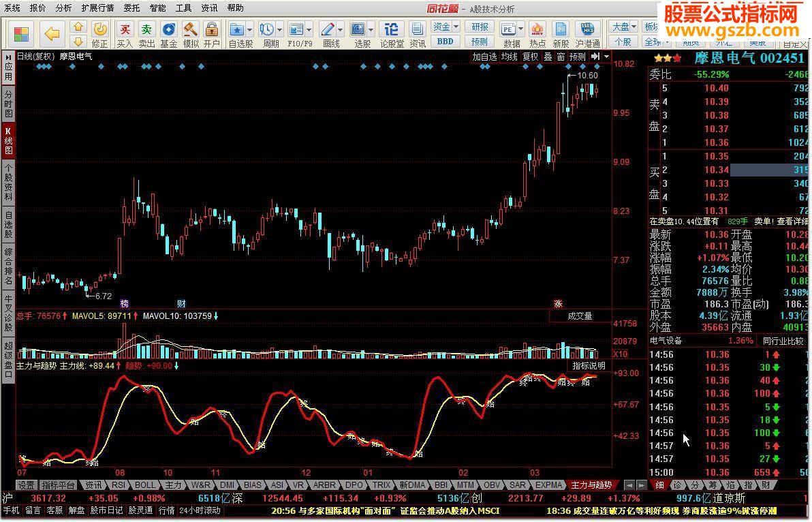Open the 买入 buy icon

tap(125, 29)
